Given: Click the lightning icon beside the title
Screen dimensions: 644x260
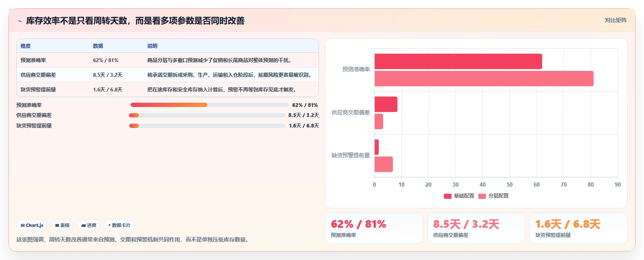Looking at the screenshot, I should click(20, 21).
